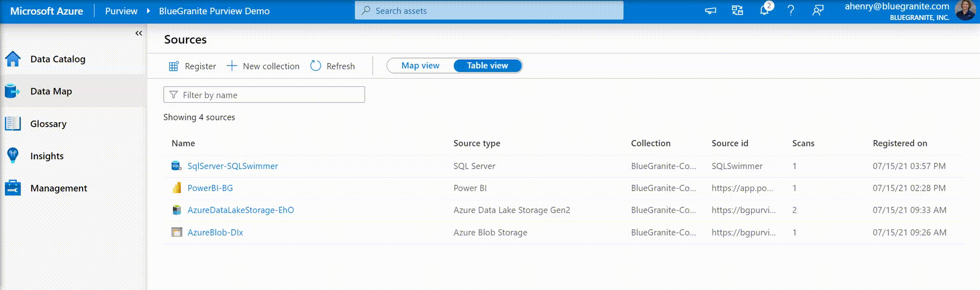Click the Data Catalog home icon
This screenshot has width=980, height=290.
point(13,59)
